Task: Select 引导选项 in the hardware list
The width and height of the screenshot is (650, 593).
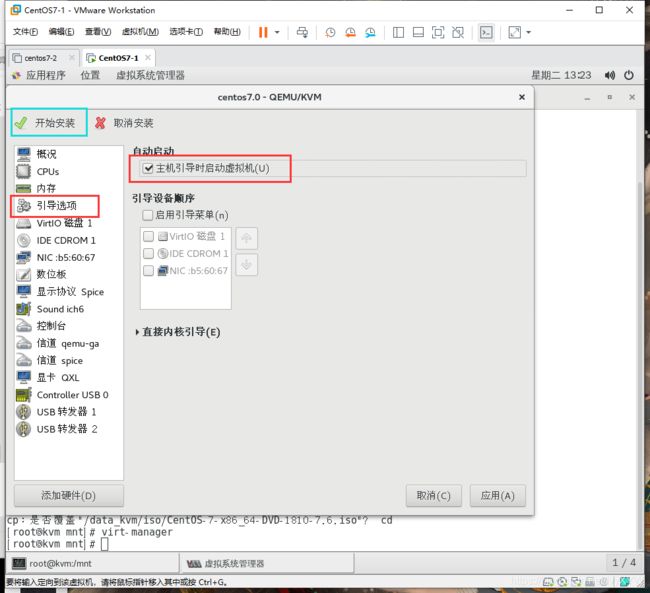Action: [69, 206]
